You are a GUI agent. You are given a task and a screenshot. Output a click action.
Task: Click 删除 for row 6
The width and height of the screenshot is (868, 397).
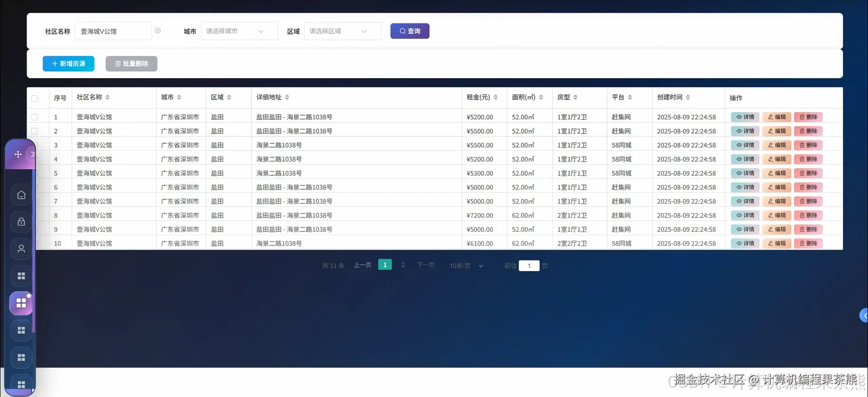[x=809, y=187]
